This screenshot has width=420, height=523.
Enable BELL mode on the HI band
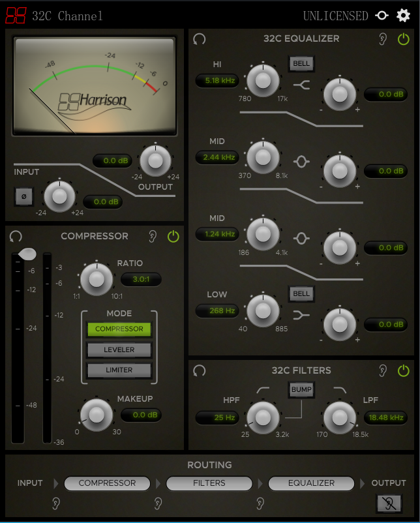(x=301, y=63)
